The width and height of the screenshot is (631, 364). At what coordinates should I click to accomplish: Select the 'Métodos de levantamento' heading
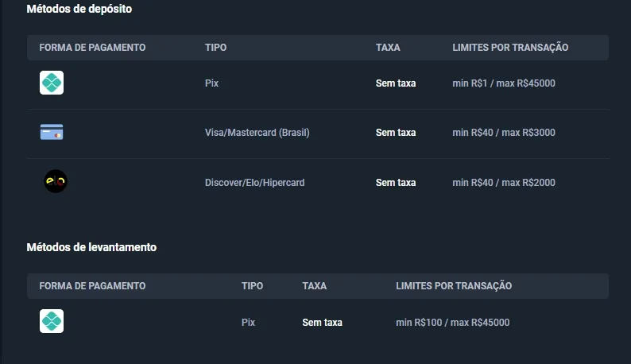[x=91, y=247]
